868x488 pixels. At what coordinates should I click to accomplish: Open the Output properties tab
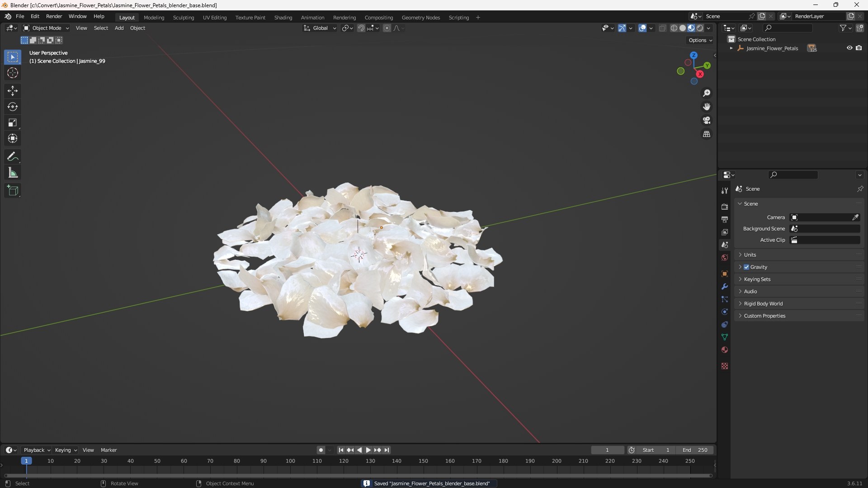(x=725, y=219)
